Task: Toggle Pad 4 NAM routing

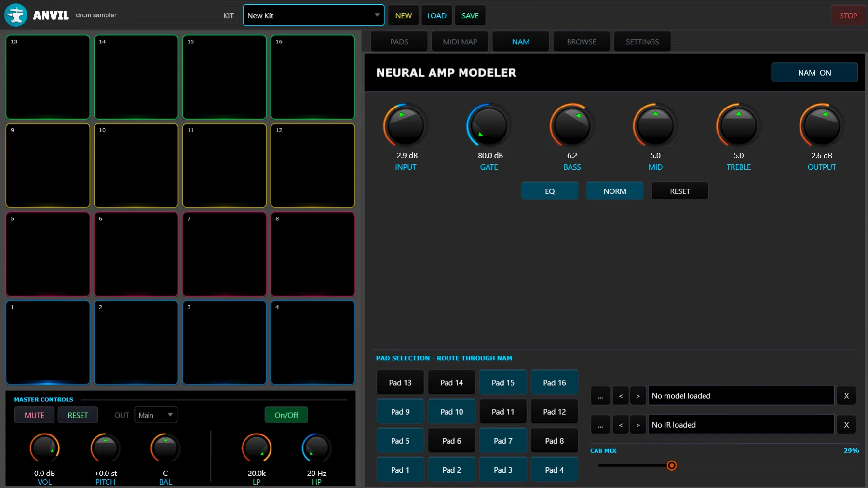Action: pyautogui.click(x=555, y=470)
